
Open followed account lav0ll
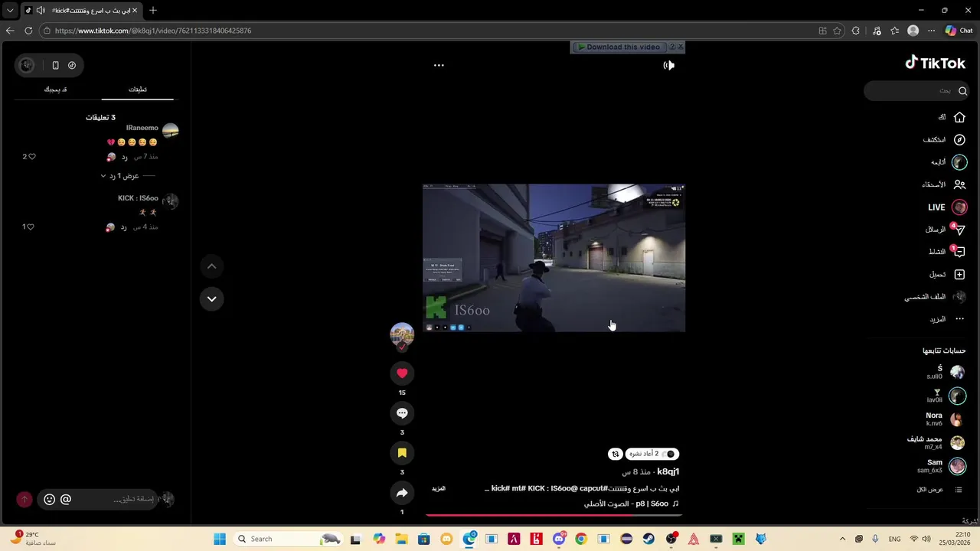(x=945, y=396)
